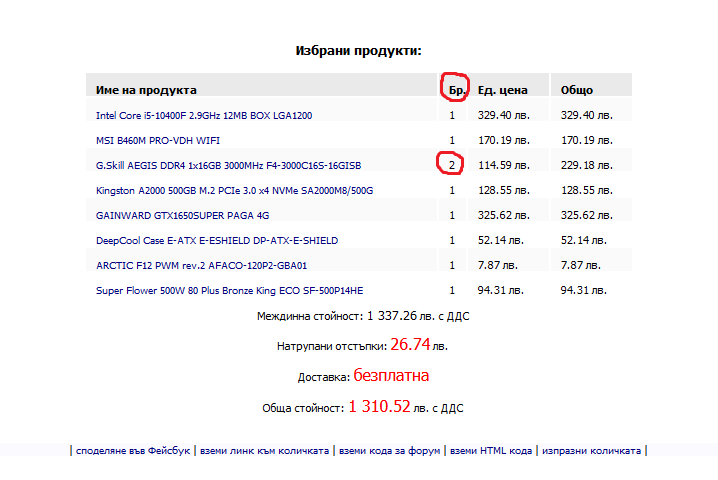Click total 325.62 лв. in GAINWARD row
Screen dimensions: 718x480
point(587,215)
